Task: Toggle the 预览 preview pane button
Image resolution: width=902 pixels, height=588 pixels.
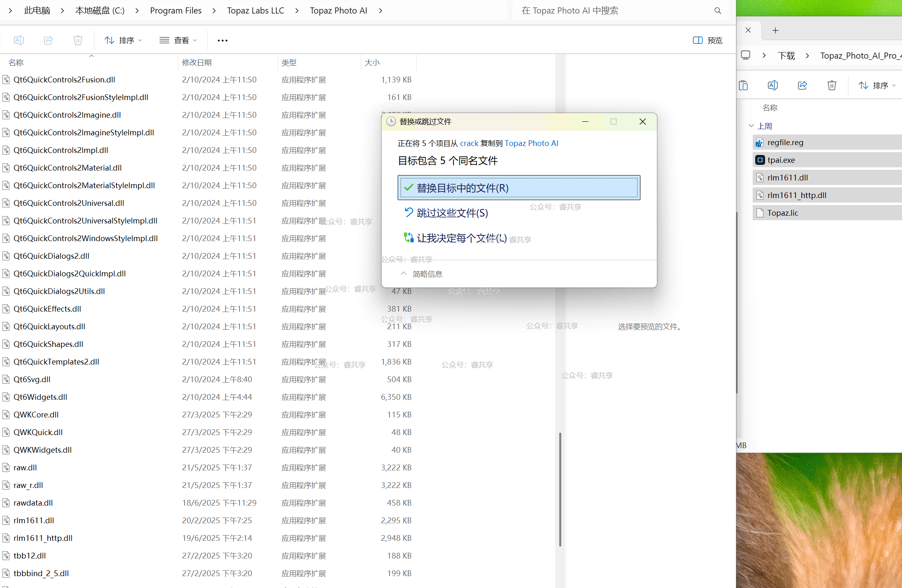Action: click(708, 40)
